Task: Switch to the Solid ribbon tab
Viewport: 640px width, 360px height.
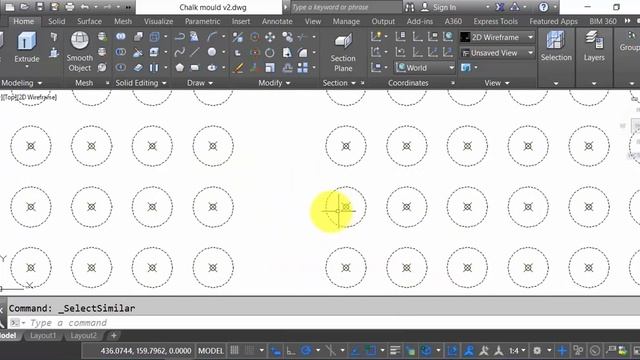Action: (x=56, y=21)
